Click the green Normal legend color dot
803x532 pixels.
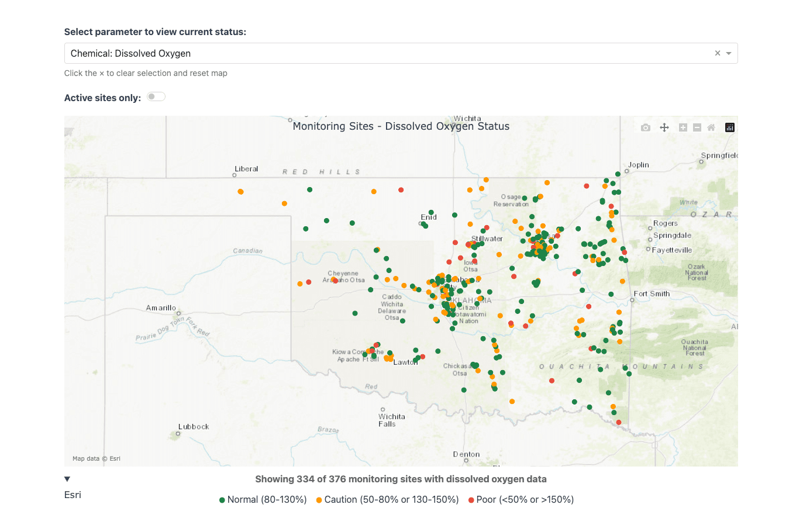point(222,500)
